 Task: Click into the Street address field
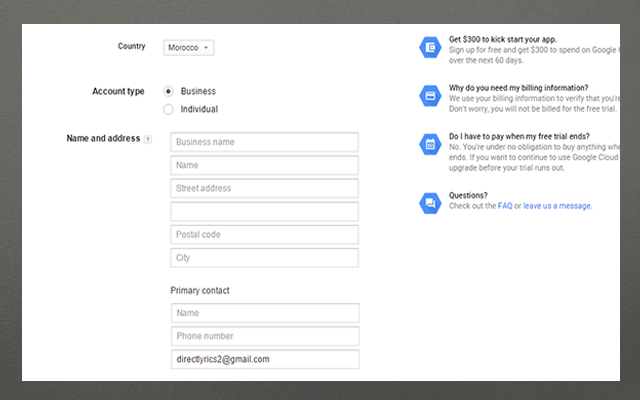tap(264, 188)
